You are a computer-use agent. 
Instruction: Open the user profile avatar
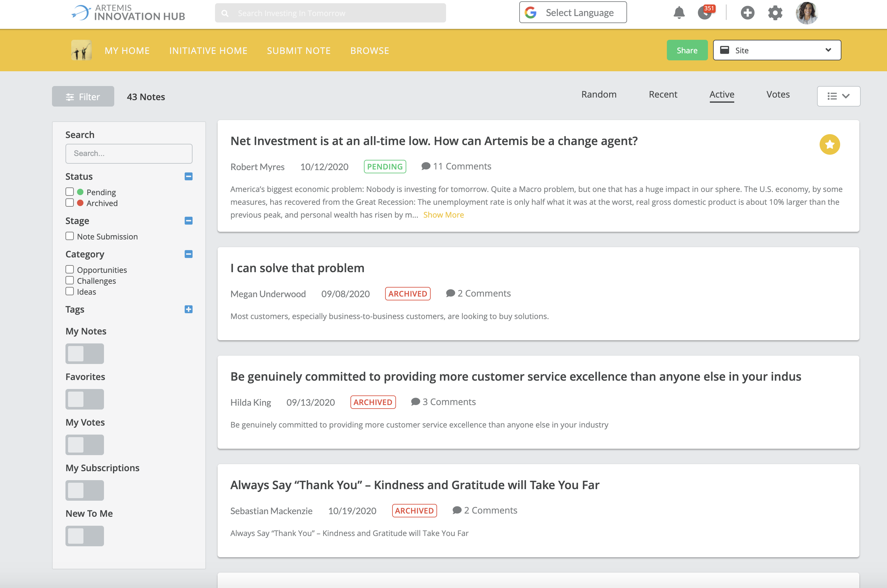pos(806,13)
